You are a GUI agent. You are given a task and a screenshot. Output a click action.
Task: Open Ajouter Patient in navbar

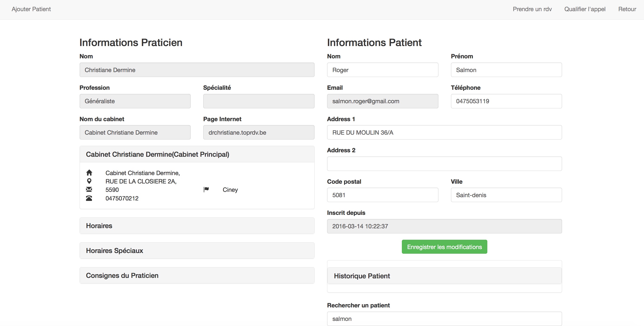click(x=31, y=9)
